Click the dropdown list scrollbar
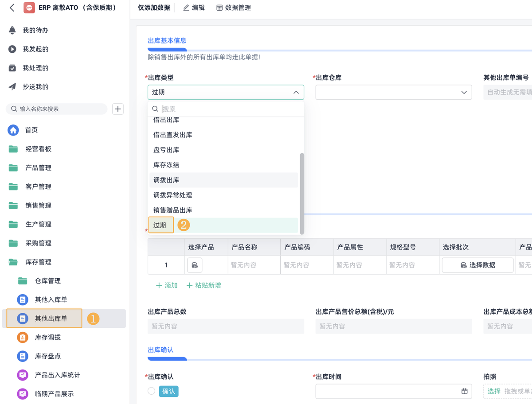Screen dimensions: 532x404 coord(302,193)
